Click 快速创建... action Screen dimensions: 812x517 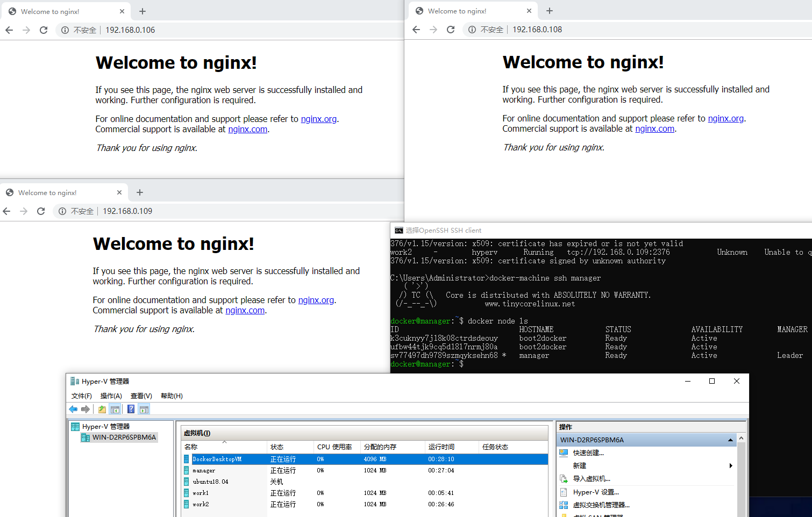[x=588, y=453]
